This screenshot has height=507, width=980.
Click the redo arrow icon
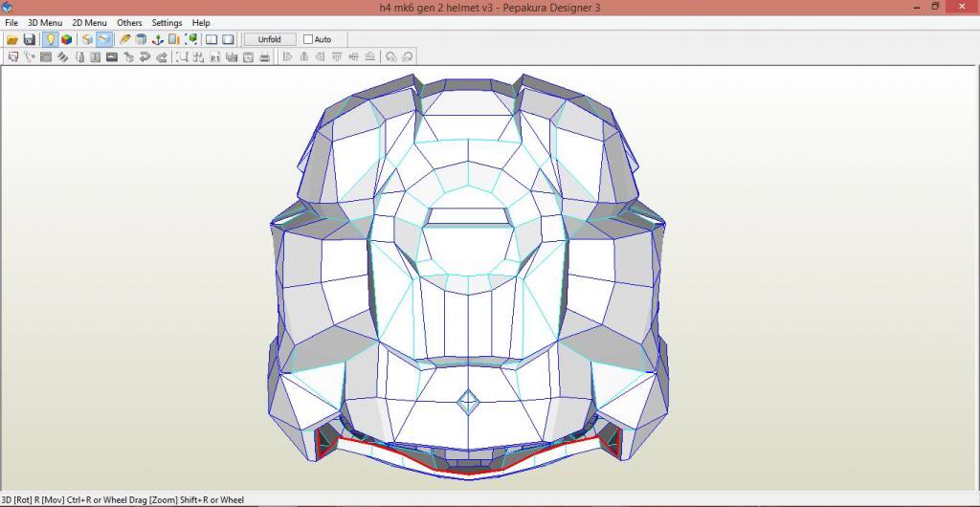pos(161,56)
